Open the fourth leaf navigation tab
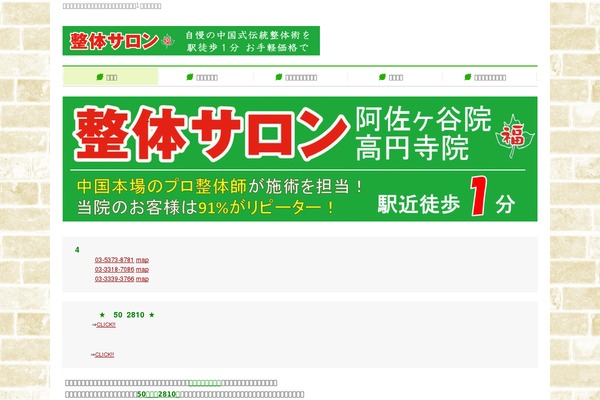This screenshot has height=400, width=600. pyautogui.click(x=395, y=77)
